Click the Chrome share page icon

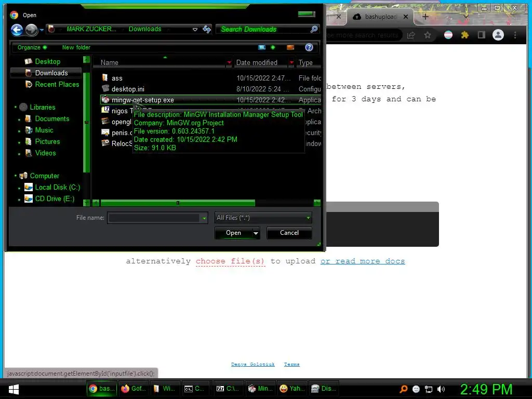coord(411,35)
